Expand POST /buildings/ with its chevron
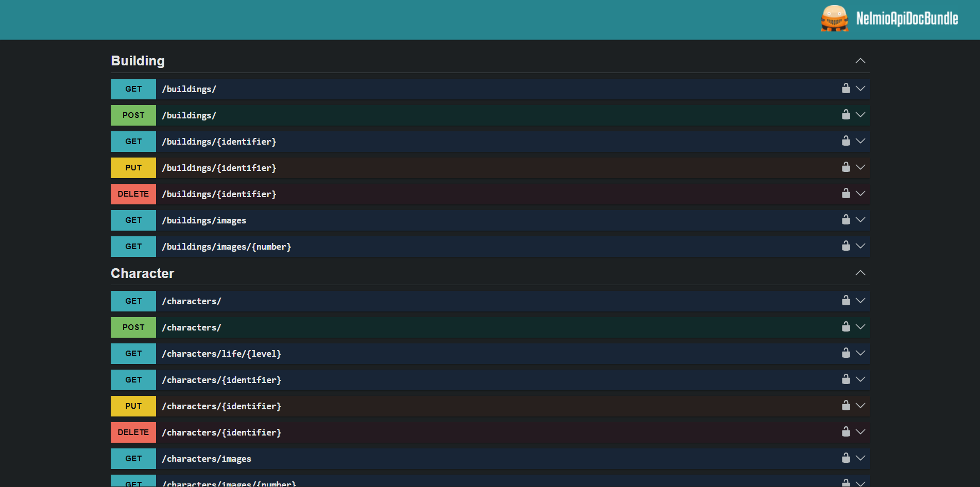 point(860,115)
